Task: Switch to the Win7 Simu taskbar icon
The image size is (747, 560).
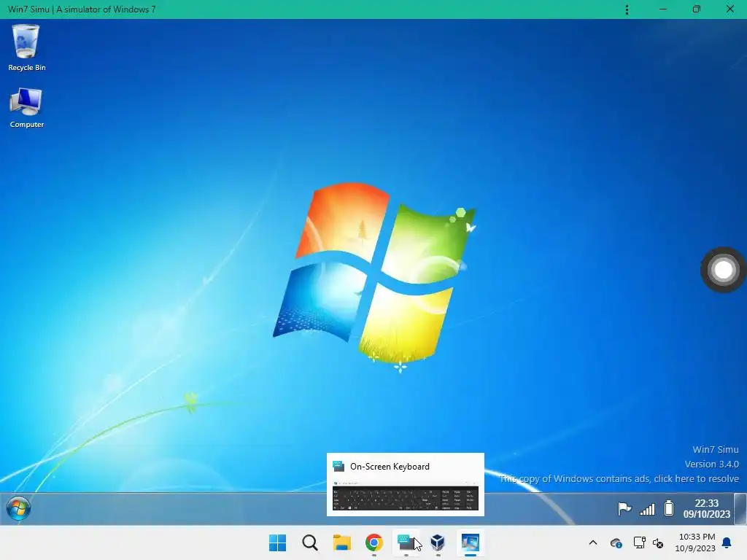Action: pos(471,542)
